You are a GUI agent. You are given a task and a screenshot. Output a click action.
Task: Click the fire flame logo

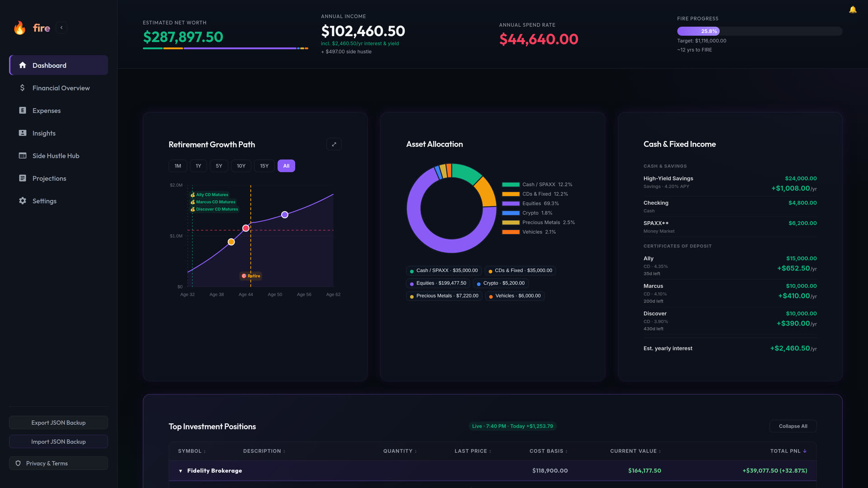(x=19, y=28)
